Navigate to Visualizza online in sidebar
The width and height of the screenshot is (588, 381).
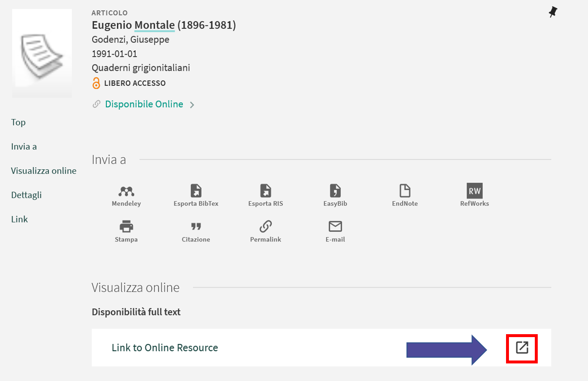point(44,171)
